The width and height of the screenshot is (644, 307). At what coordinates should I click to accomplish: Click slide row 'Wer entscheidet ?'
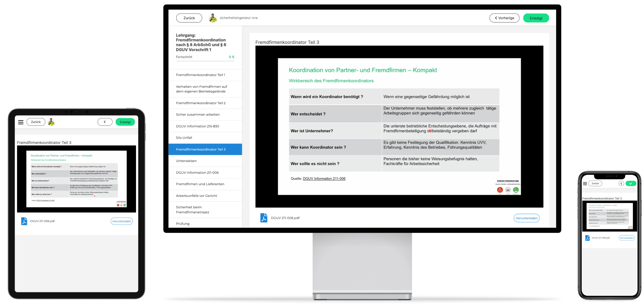394,114
